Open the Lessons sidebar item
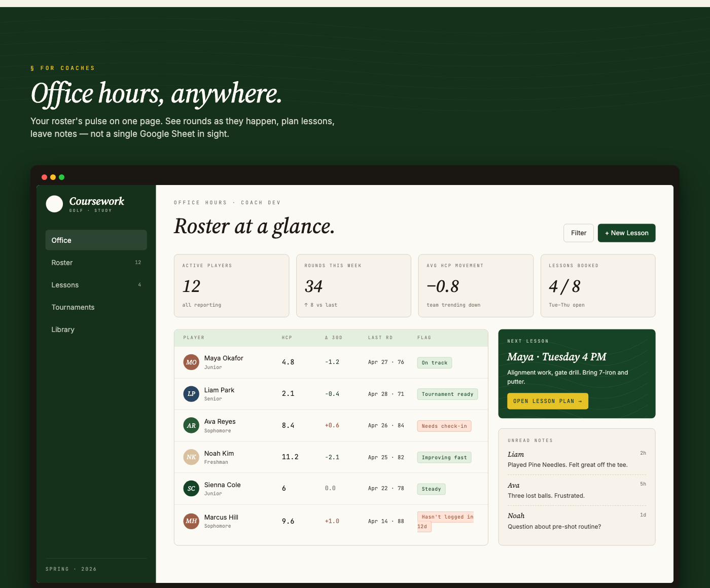This screenshot has width=710, height=588. [x=96, y=284]
